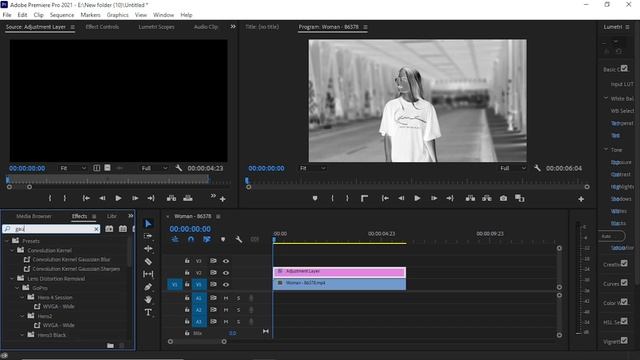Open Source monitor Fit zoom dropdown

(73, 168)
